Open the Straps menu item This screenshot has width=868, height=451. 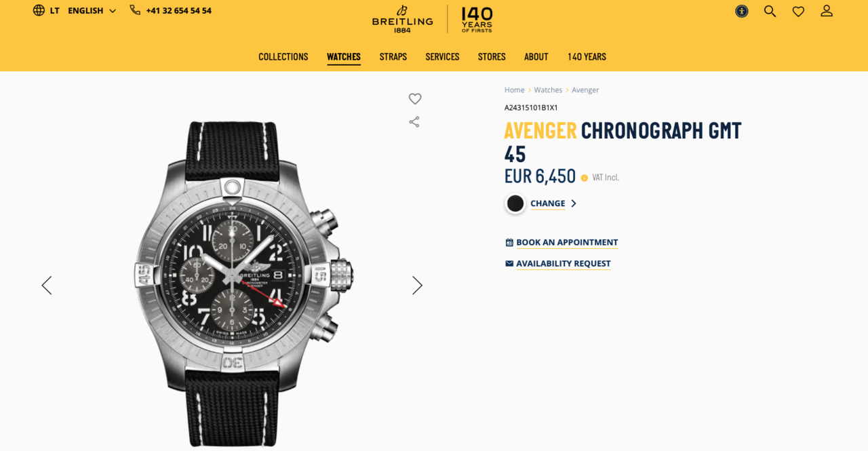point(393,57)
